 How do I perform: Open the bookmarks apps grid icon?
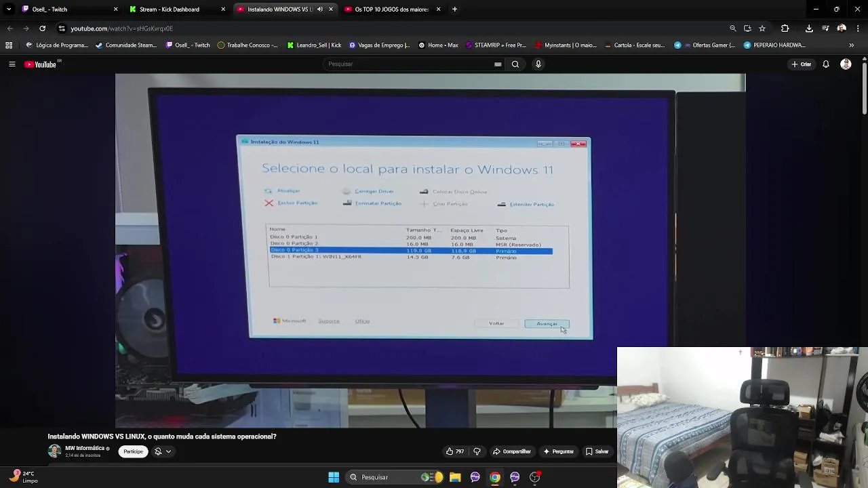[9, 45]
